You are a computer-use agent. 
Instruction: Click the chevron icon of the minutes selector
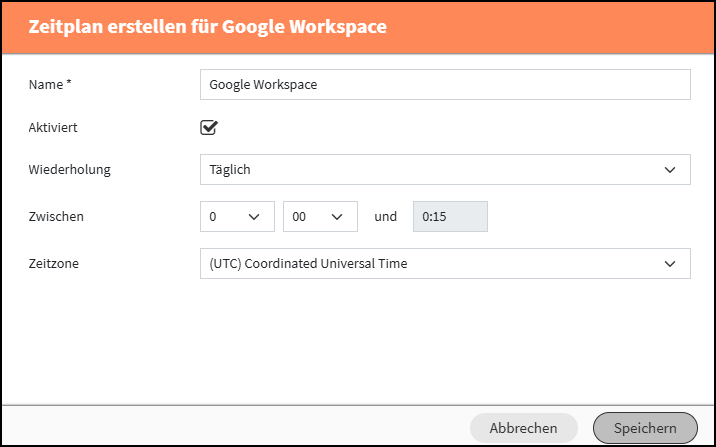coord(337,217)
